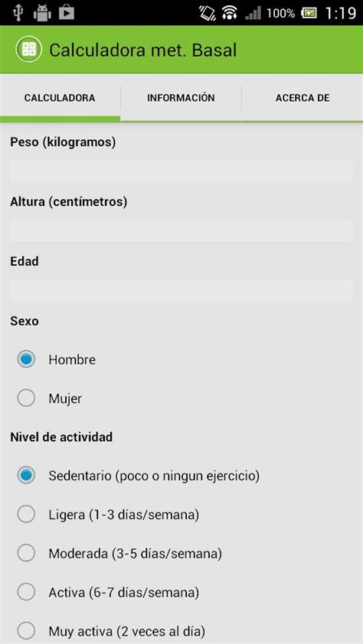
Task: Choose Moderada (3-5 días/semana) option
Action: pos(26,553)
